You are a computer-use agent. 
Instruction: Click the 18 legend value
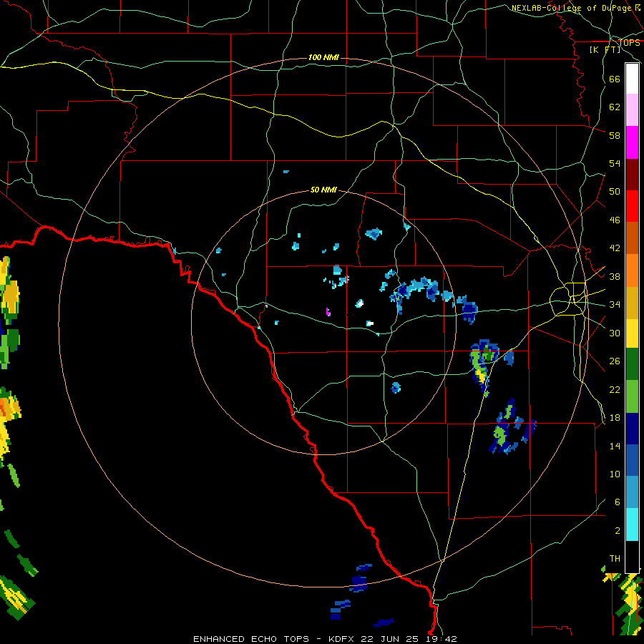point(615,418)
